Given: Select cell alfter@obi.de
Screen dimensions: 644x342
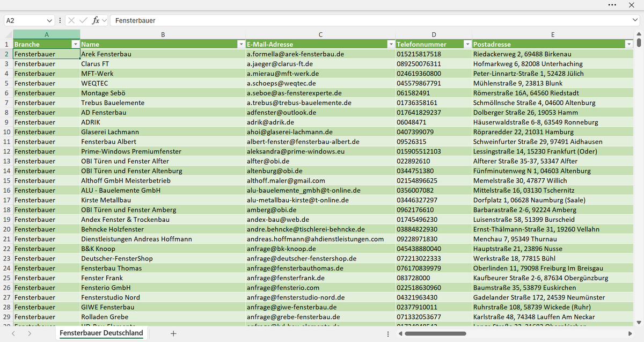Looking at the screenshot, I should click(x=320, y=161).
